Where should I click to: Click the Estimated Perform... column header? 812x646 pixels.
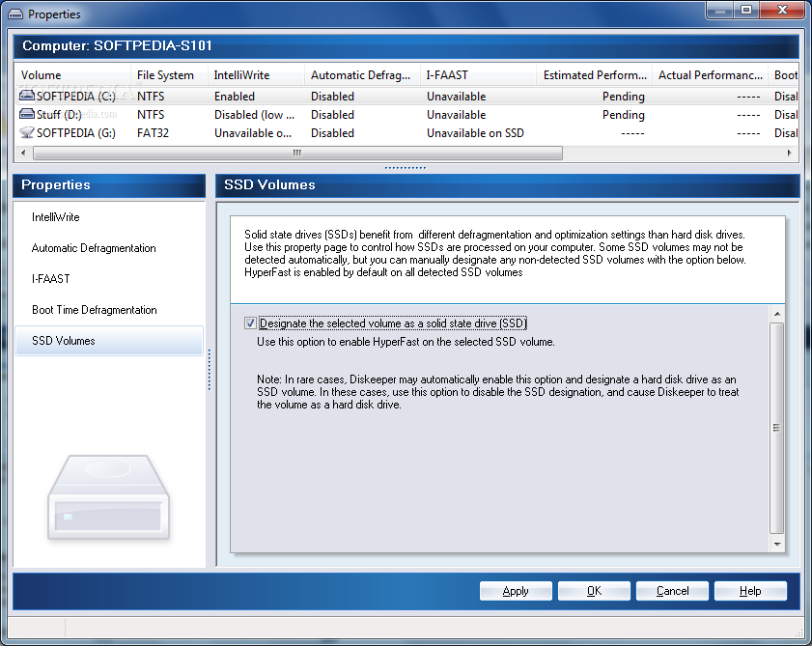[594, 75]
